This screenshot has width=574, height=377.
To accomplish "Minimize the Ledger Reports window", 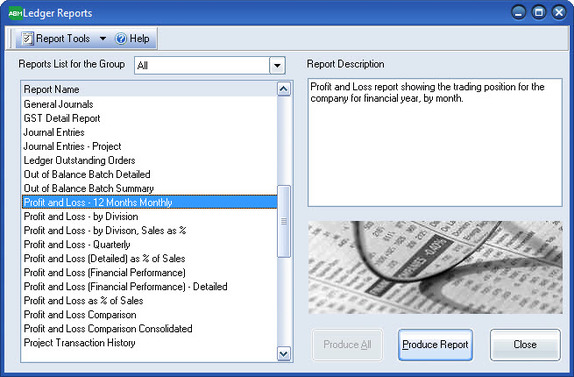I will pyautogui.click(x=518, y=13).
